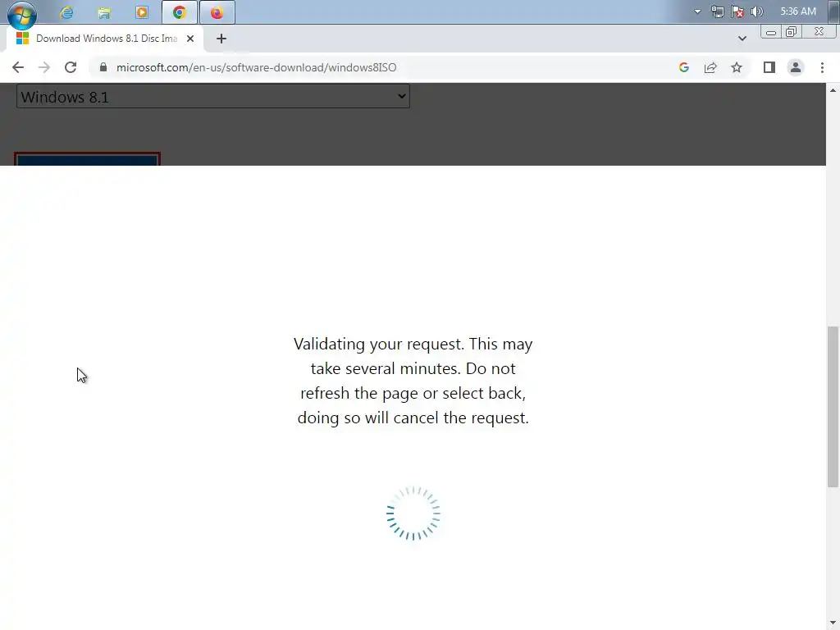Open the Windows Start orb
The height and width of the screenshot is (630, 840).
pyautogui.click(x=22, y=13)
